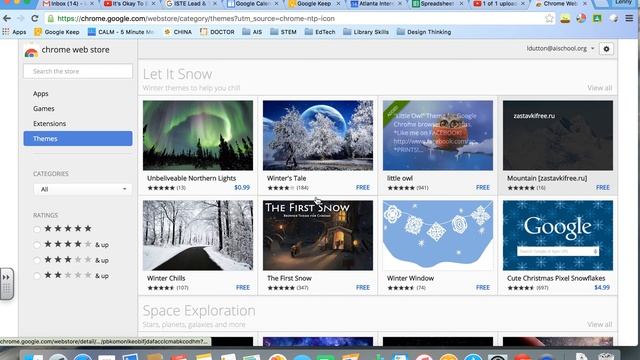This screenshot has width=640, height=360.
Task: Click the $0.99 price on Northern Lights
Action: pyautogui.click(x=242, y=188)
